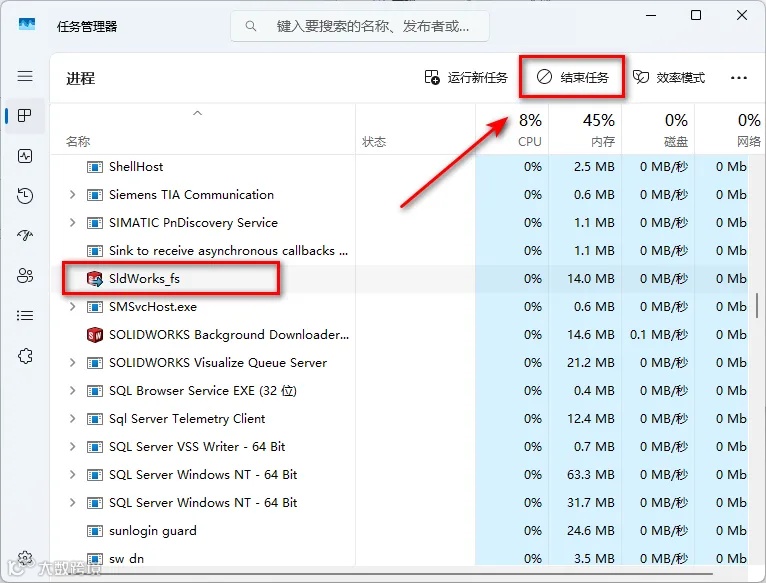Expand SQL Browser Service EXE process
The width and height of the screenshot is (766, 583).
(72, 390)
